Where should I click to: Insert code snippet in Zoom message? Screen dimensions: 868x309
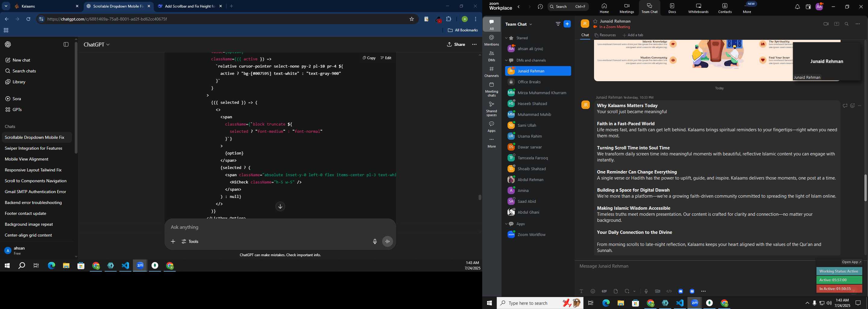669,291
